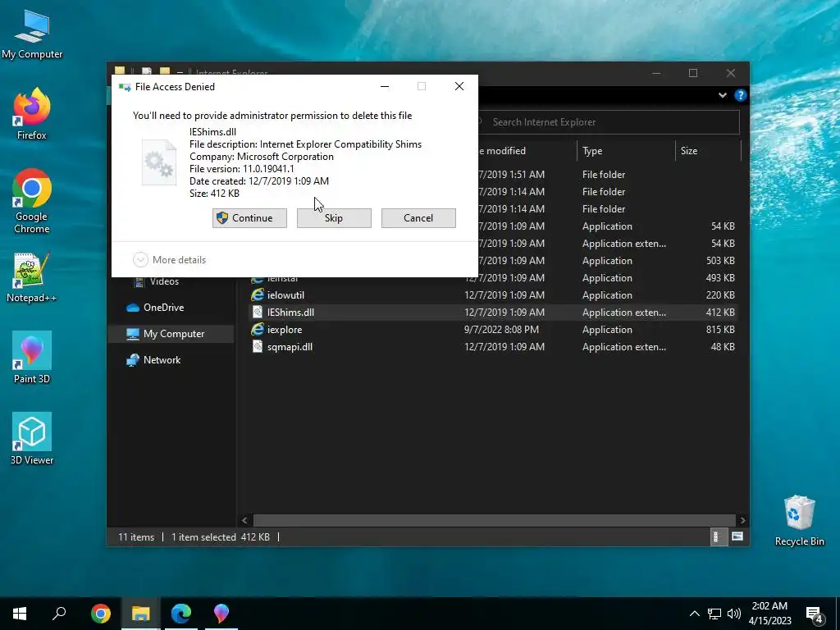The image size is (840, 630).
Task: Sort by the Type column header
Action: (x=626, y=151)
